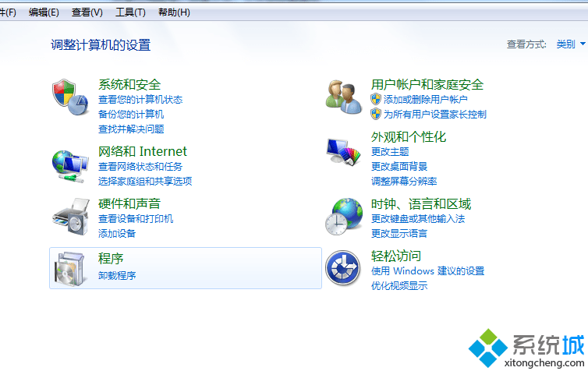
Task: Click 卸载程序 link
Action: coord(117,276)
